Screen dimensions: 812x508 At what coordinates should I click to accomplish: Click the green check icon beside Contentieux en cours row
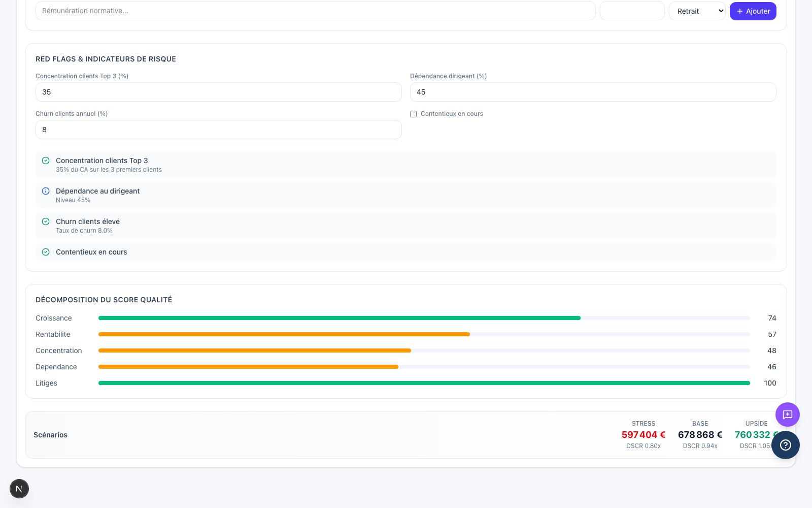coord(46,252)
